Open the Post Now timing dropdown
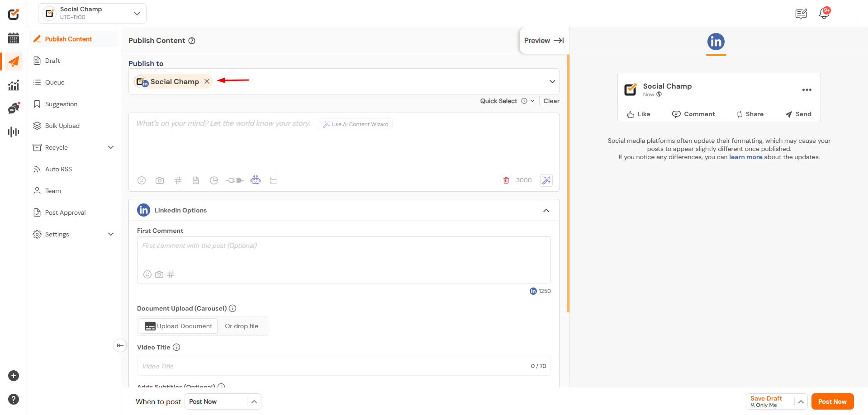 (223, 401)
